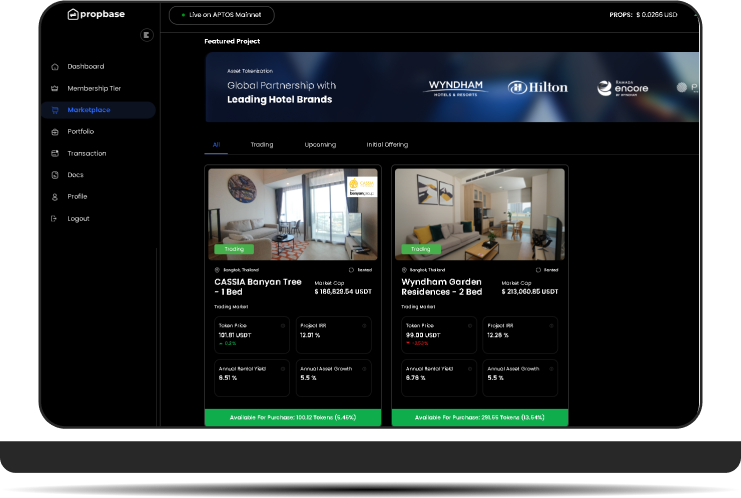Switch to the Upcoming tab
This screenshot has width=741, height=498.
click(x=320, y=145)
